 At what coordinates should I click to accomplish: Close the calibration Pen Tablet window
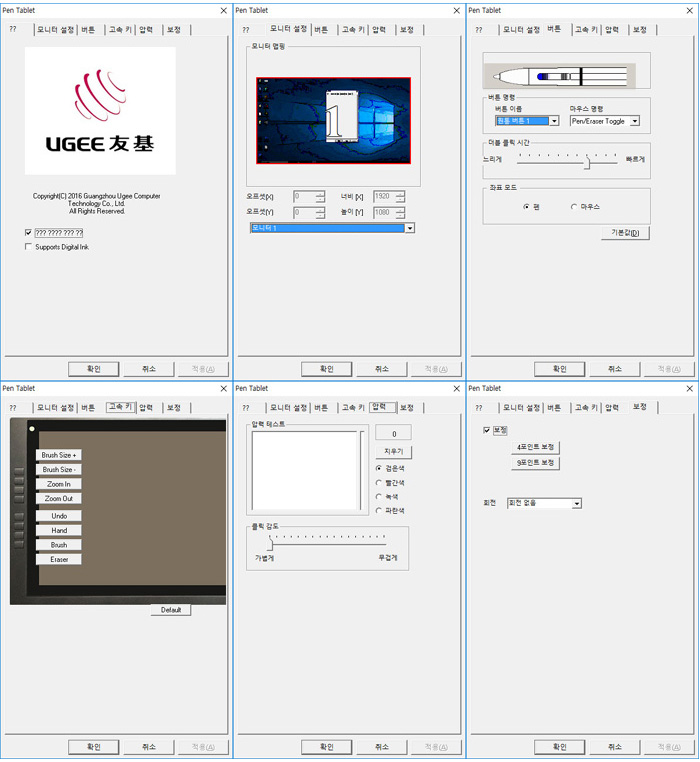tap(689, 389)
